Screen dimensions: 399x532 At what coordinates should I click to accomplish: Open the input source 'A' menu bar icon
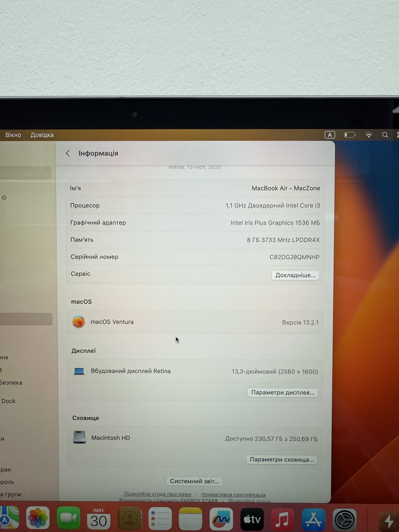(330, 135)
